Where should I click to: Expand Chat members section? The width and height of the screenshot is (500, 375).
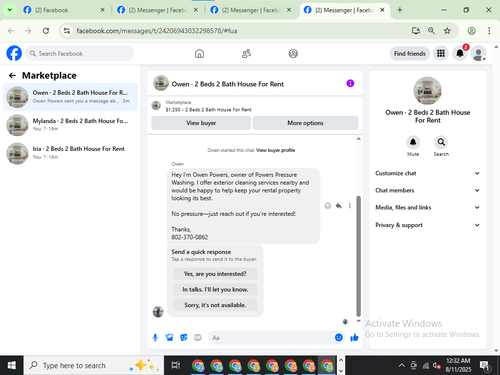pos(428,190)
